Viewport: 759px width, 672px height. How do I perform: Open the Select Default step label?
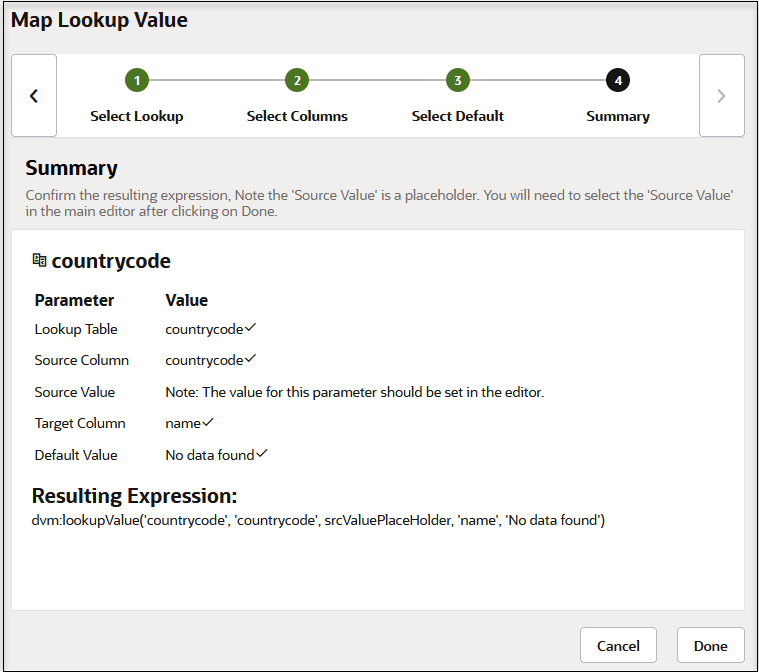coord(457,116)
